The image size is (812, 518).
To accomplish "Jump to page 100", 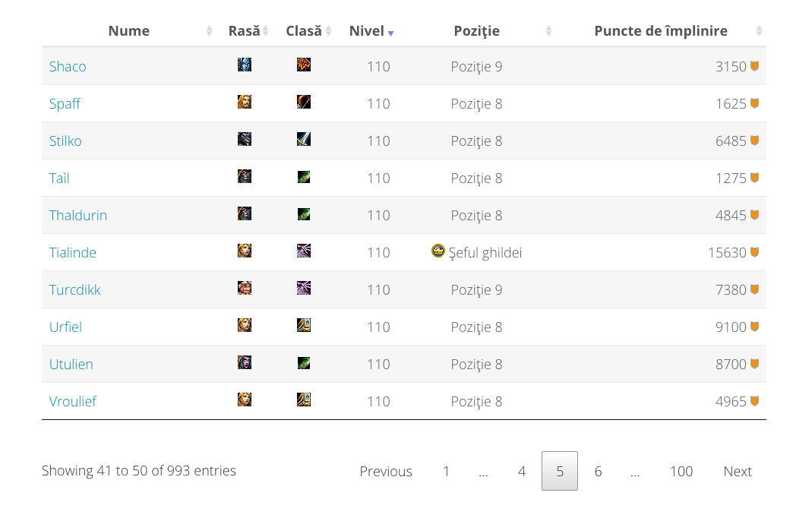I will coord(681,472).
